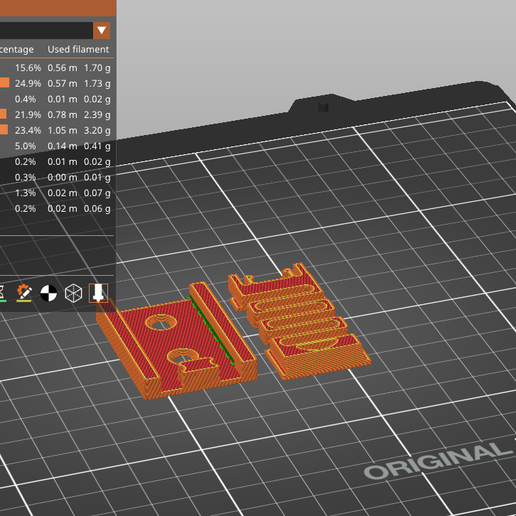516x516 pixels.
Task: Click the 1.70 g filament weight value
Action: (97, 68)
